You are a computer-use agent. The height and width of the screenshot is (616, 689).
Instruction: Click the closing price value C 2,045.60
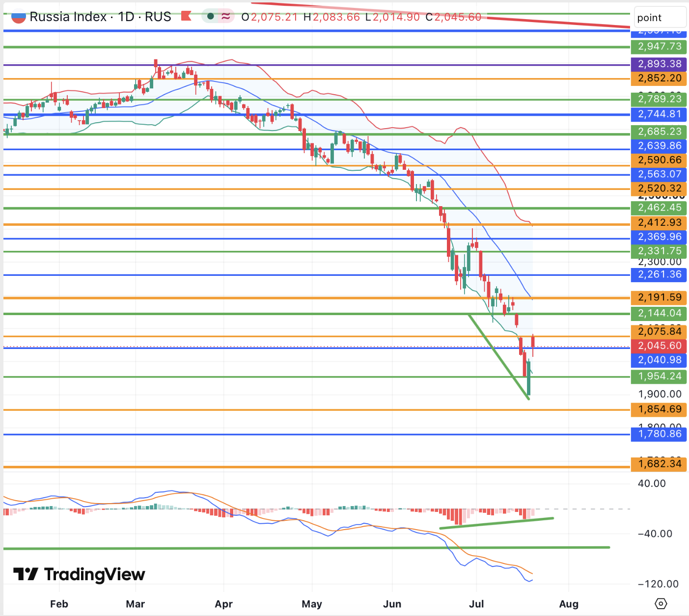pyautogui.click(x=453, y=17)
